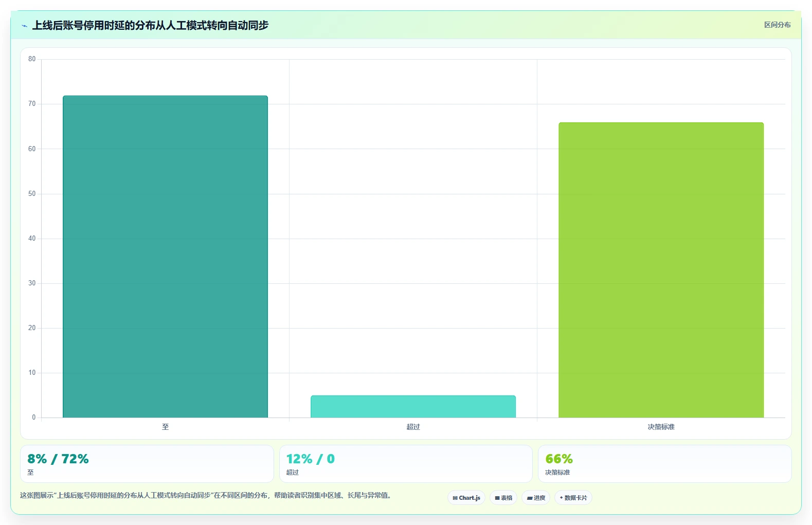The height and width of the screenshot is (525, 812).
Task: Select the 数据卡片 tag pill
Action: tap(573, 498)
